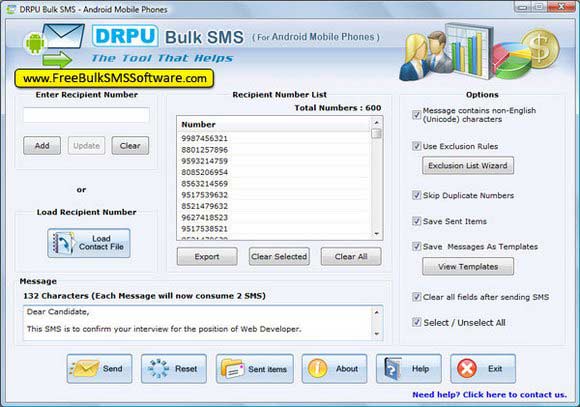
Task: Toggle Select / Unselect All checkbox
Action: [417, 322]
